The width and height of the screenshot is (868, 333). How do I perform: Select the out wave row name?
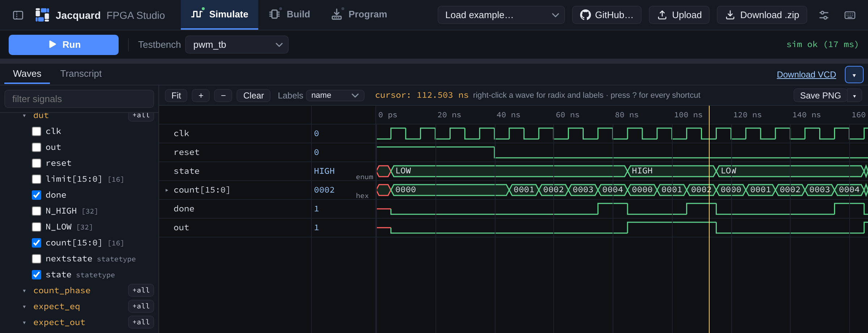point(181,228)
